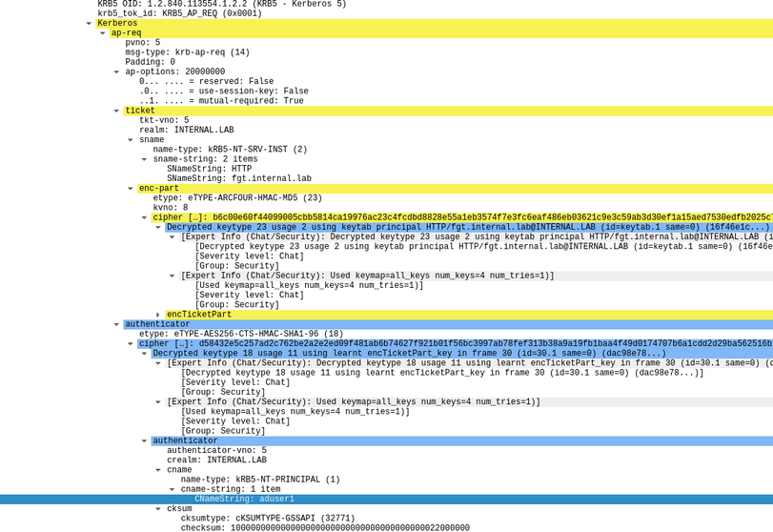The width and height of the screenshot is (773, 532).
Task: Select the realm: INTERNAL.LAB row
Action: (187, 131)
